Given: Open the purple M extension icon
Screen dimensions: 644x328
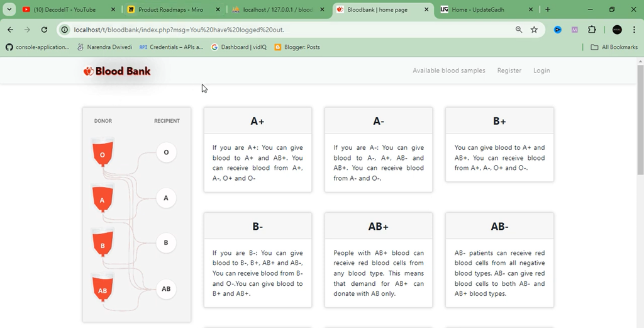Looking at the screenshot, I should (575, 30).
